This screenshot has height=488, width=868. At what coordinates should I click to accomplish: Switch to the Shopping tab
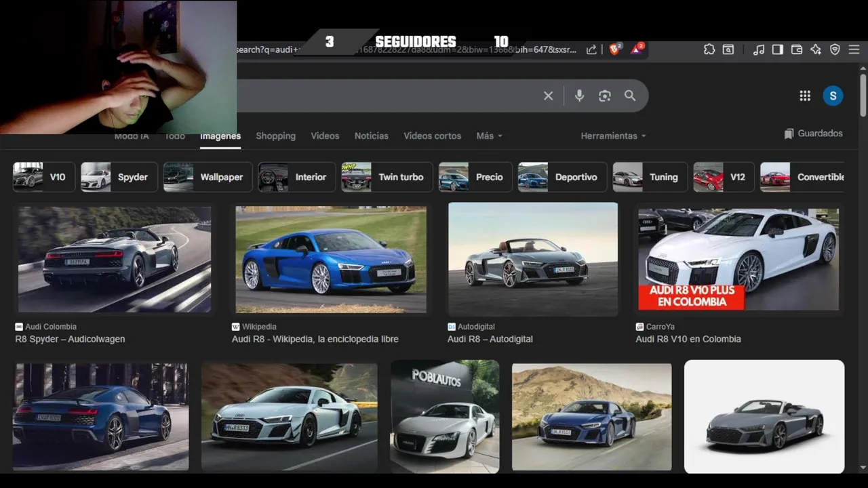coord(275,136)
